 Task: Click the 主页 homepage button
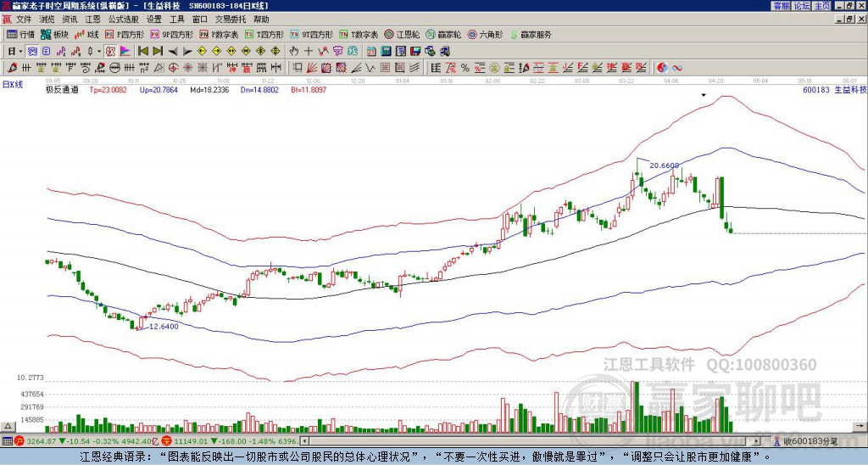[821, 6]
